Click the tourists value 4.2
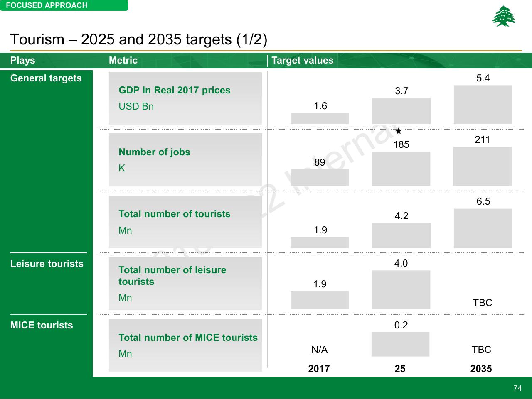The height and width of the screenshot is (399, 532). pyautogui.click(x=401, y=216)
